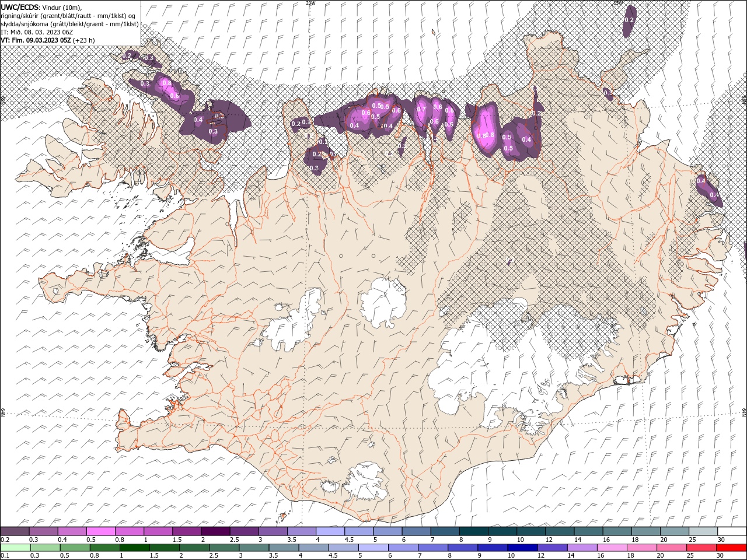Viewport: 747px width, 560px height.
Task: Click the light pink swatch labeled 16 in the lower legend row
Action: pyautogui.click(x=612, y=547)
